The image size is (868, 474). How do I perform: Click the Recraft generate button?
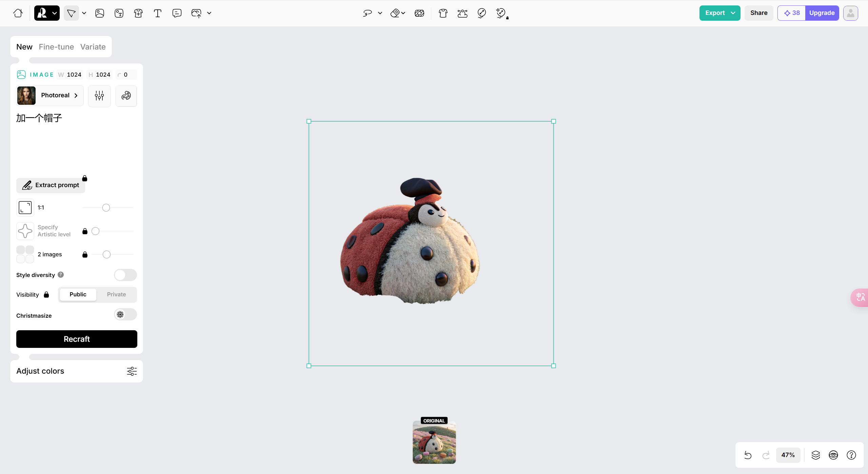coord(77,339)
